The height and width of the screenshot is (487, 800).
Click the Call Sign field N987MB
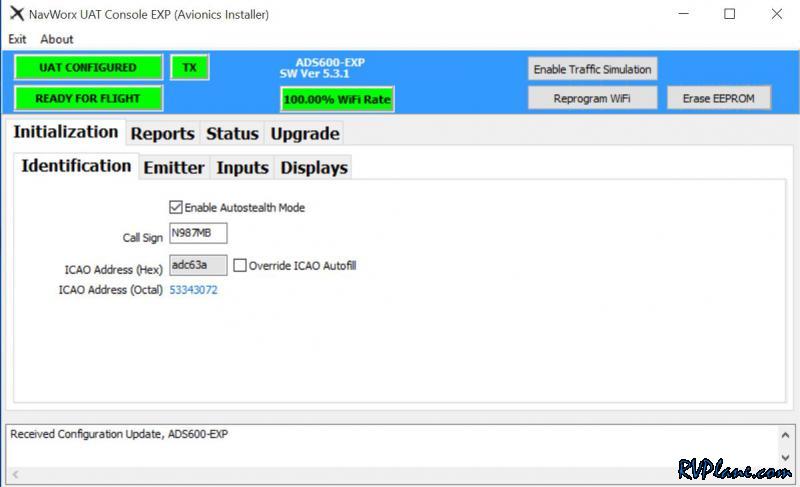coord(198,233)
